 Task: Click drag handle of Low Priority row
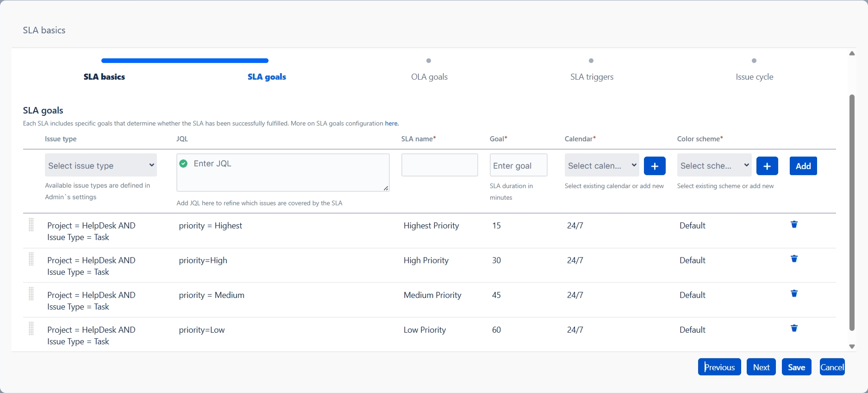coord(31,329)
